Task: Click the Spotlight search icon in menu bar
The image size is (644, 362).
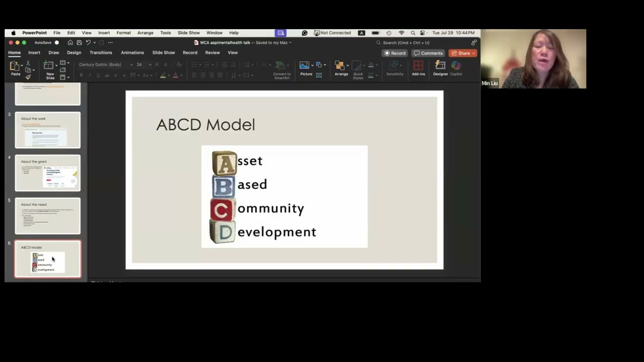Action: coord(413,33)
